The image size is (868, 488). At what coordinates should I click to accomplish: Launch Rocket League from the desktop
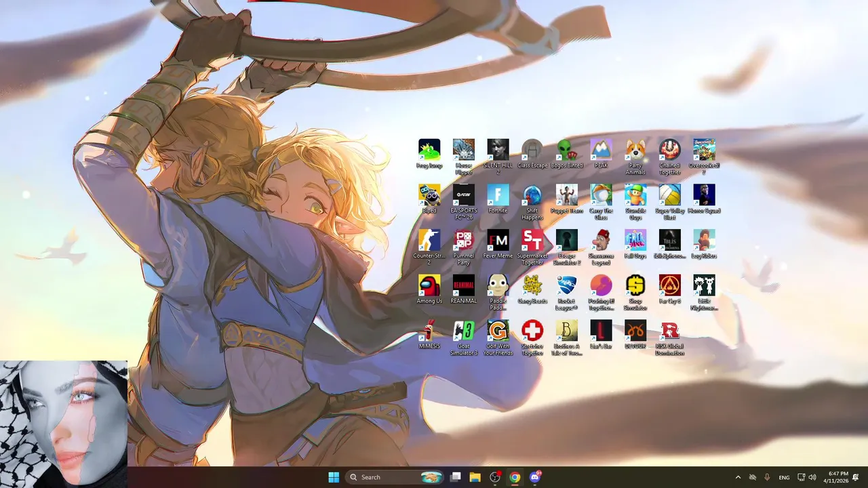567,293
